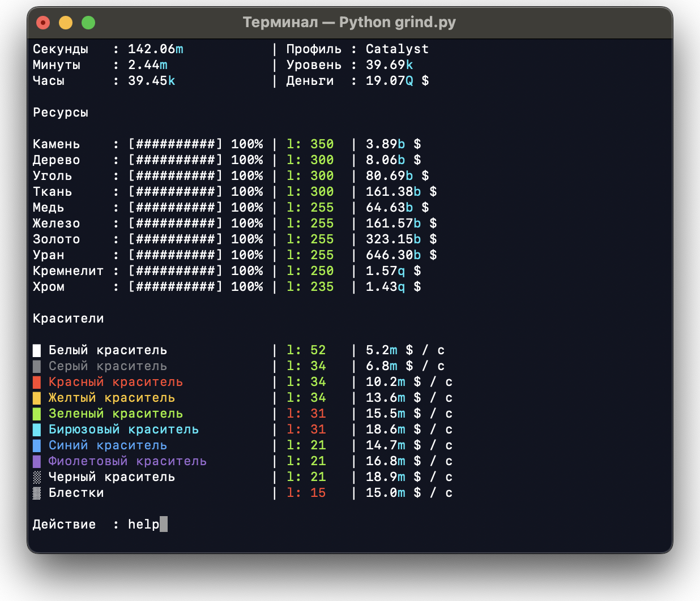700x601 pixels.
Task: Click the Камень level 'l: 350'
Action: point(310,144)
